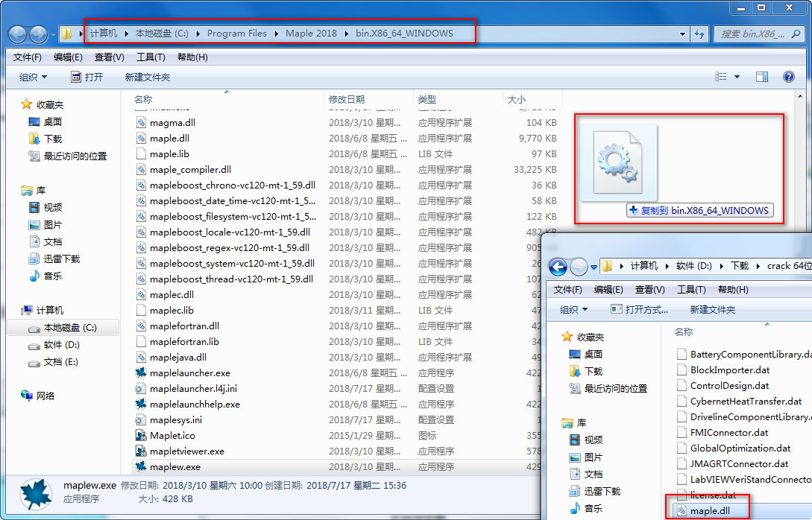The image size is (812, 520).
Task: Open the view options dropdown arrow
Action: pos(737,77)
